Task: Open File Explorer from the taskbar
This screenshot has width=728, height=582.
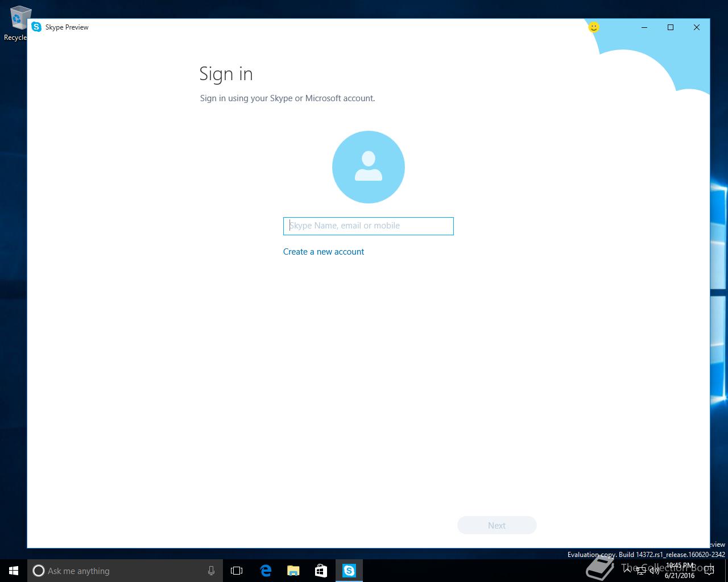Action: [293, 571]
